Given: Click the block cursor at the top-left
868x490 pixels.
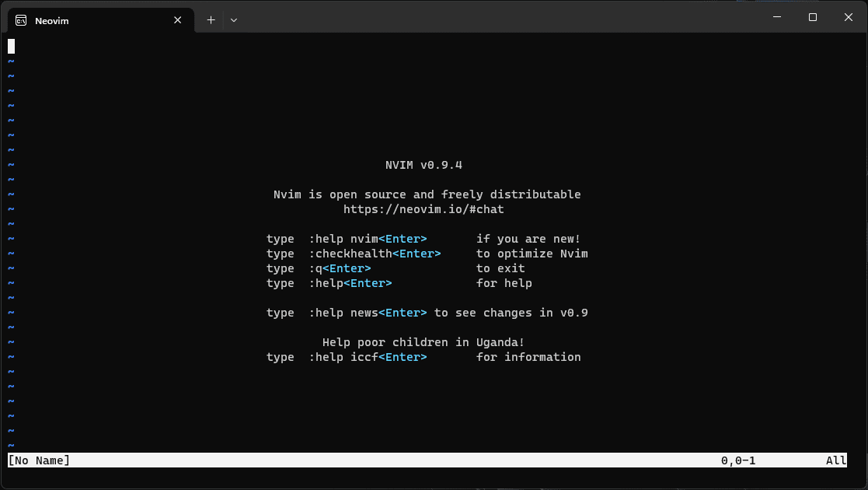Looking at the screenshot, I should point(11,47).
